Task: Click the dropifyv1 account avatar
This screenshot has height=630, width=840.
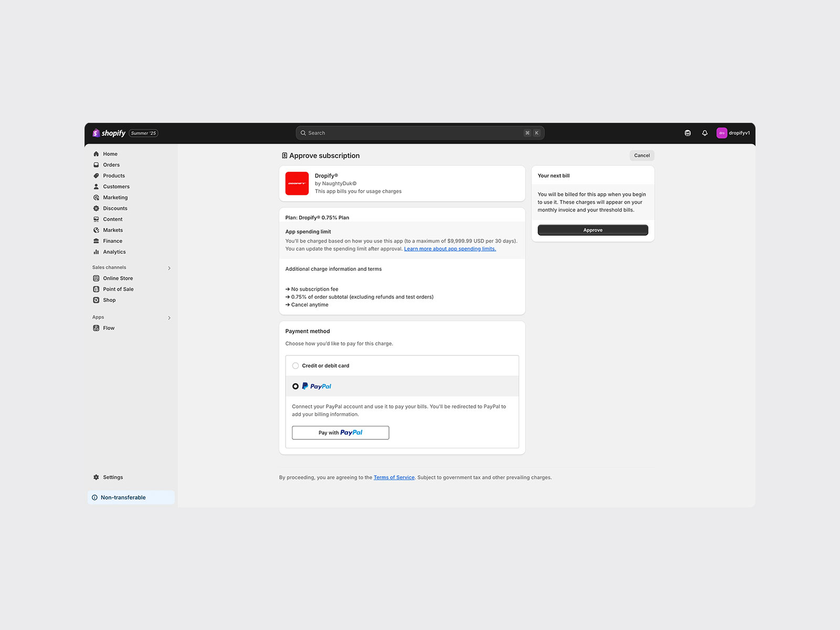Action: tap(722, 133)
